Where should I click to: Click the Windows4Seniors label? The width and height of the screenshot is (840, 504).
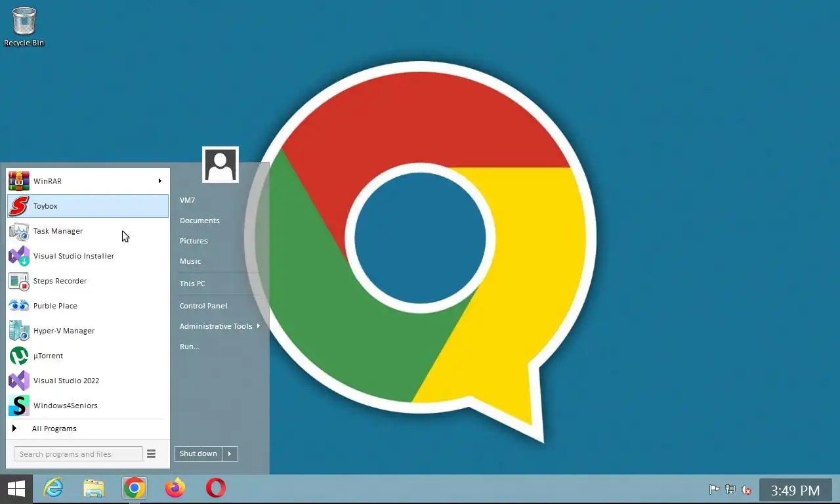click(65, 406)
